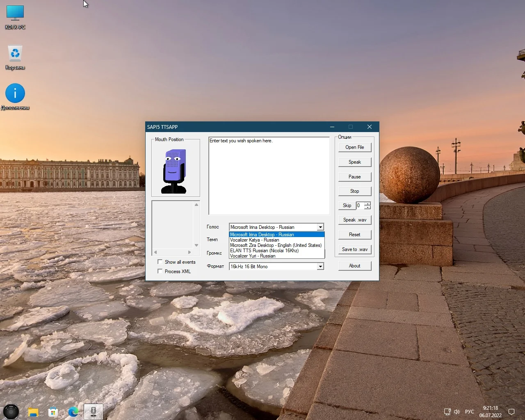This screenshot has height=420, width=525.
Task: Choose Vocalizer Katya - Russian voice
Action: pos(254,240)
